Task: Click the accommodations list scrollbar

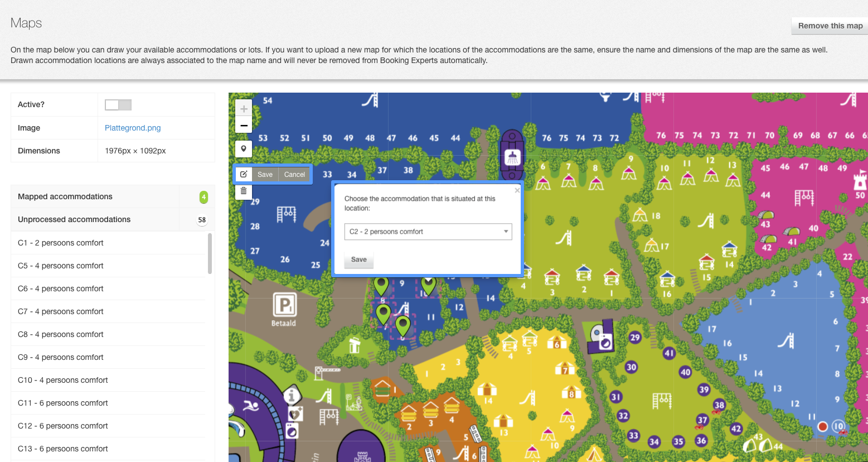Action: point(210,254)
